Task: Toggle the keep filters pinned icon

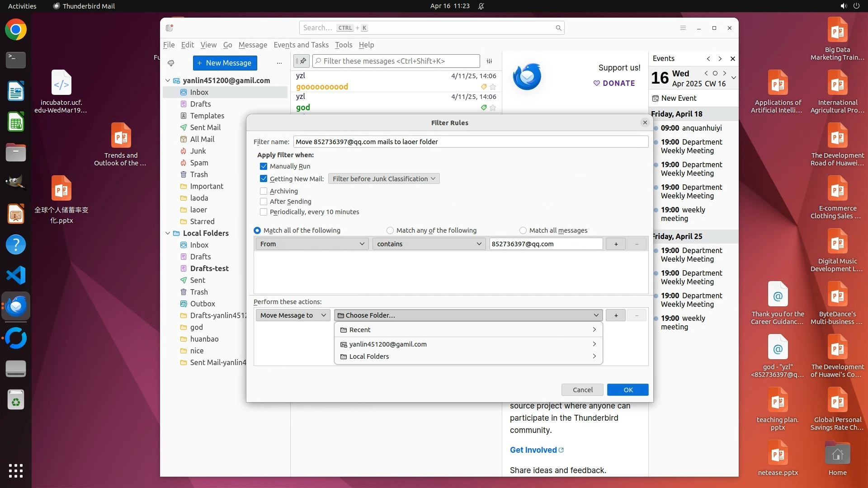Action: pyautogui.click(x=302, y=61)
